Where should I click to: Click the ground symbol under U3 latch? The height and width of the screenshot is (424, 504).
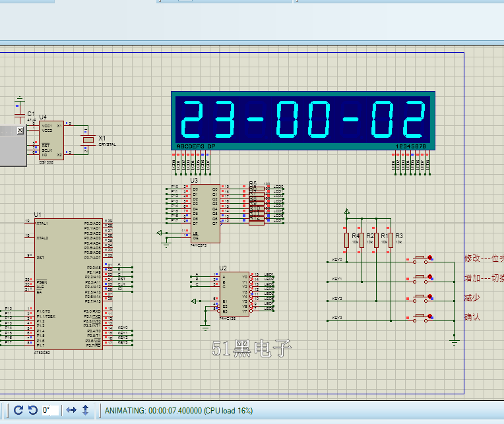pos(166,246)
